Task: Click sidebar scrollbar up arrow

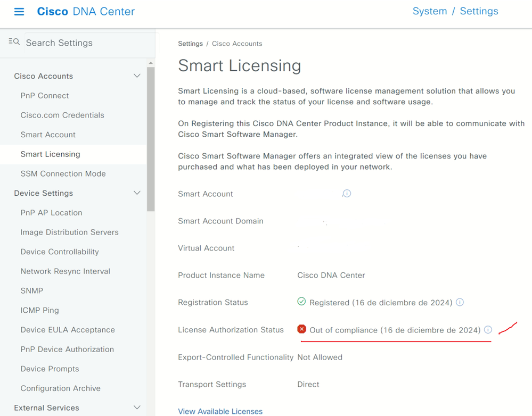Action: pyautogui.click(x=151, y=63)
